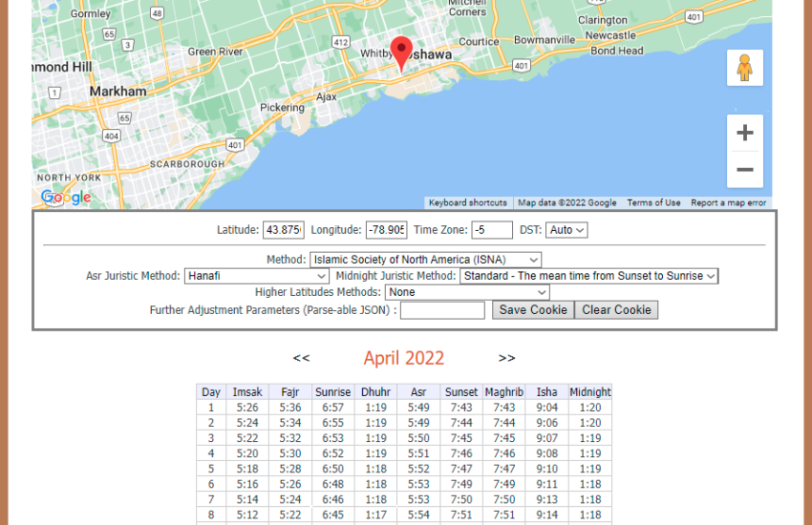Screen dimensions: 812x525
Task: Click the Google logo on the map
Action: 66,198
